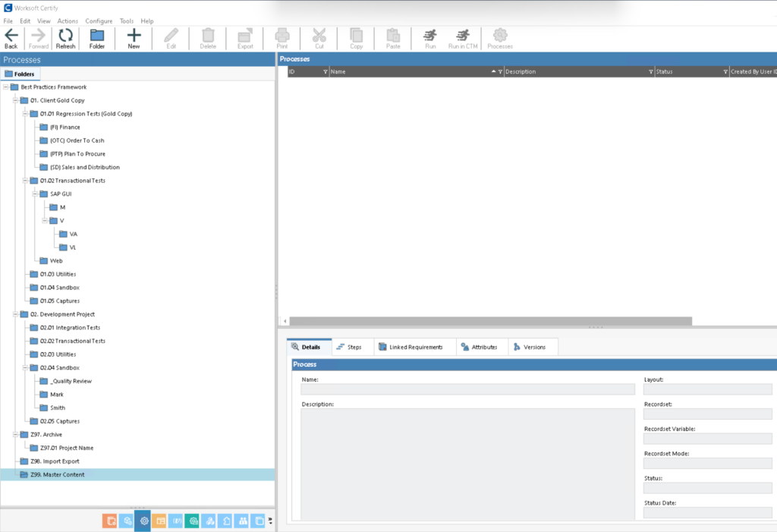The width and height of the screenshot is (777, 532).
Task: Open the View menu
Action: pyautogui.click(x=43, y=20)
